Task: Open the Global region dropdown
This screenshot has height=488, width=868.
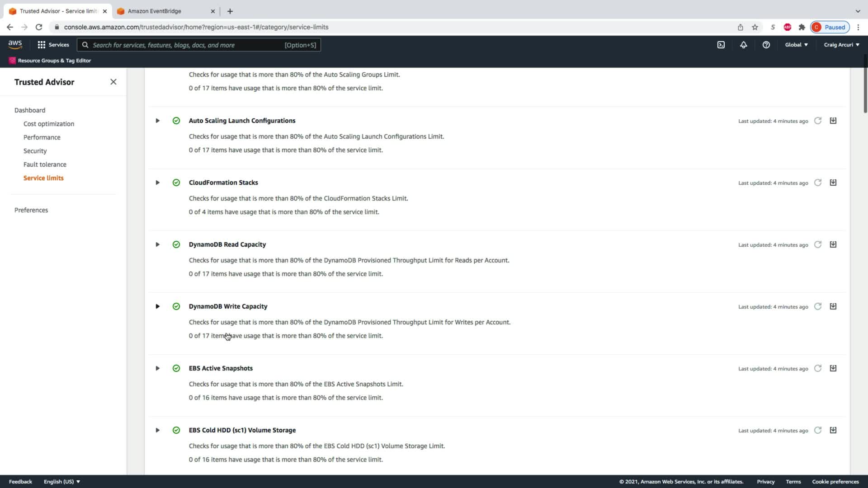Action: 796,45
